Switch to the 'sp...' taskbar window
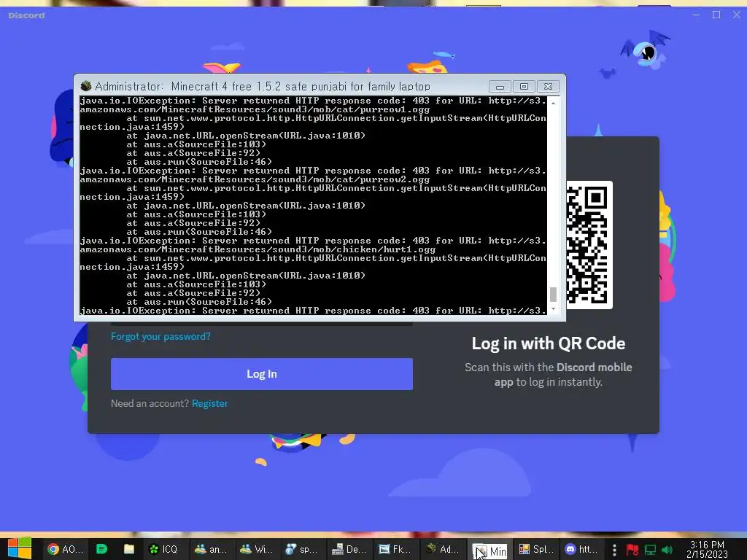Screen dimensions: 747x560 coord(301,549)
